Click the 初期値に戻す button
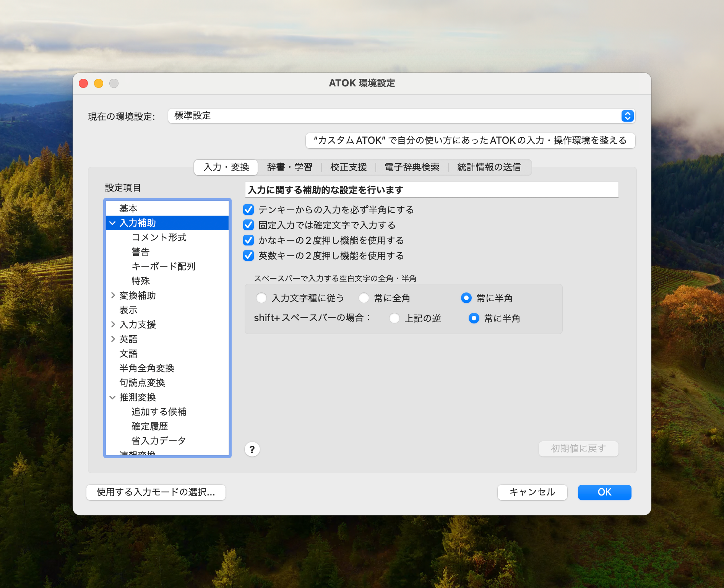 coord(579,449)
